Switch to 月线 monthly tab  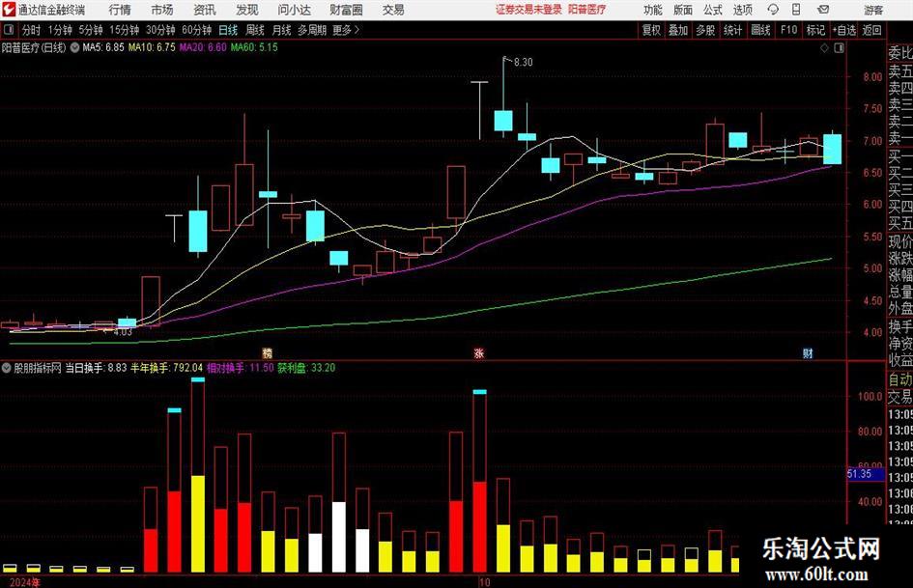(281, 30)
